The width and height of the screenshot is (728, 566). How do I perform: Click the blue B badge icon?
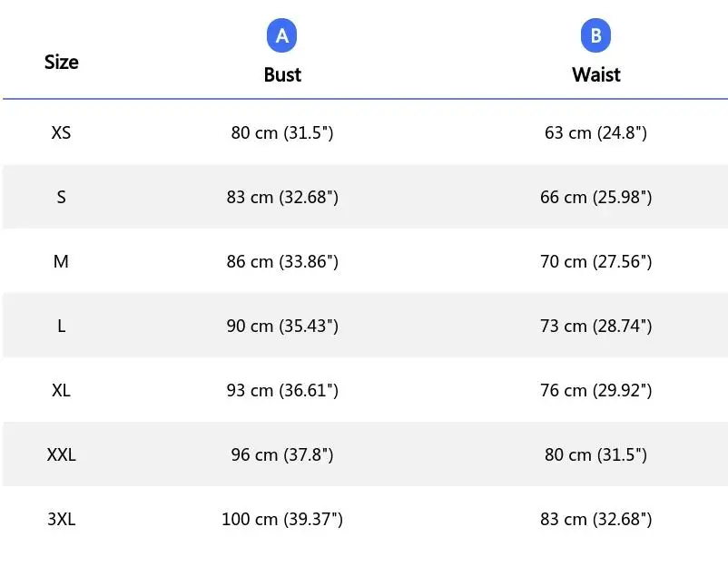point(595,35)
